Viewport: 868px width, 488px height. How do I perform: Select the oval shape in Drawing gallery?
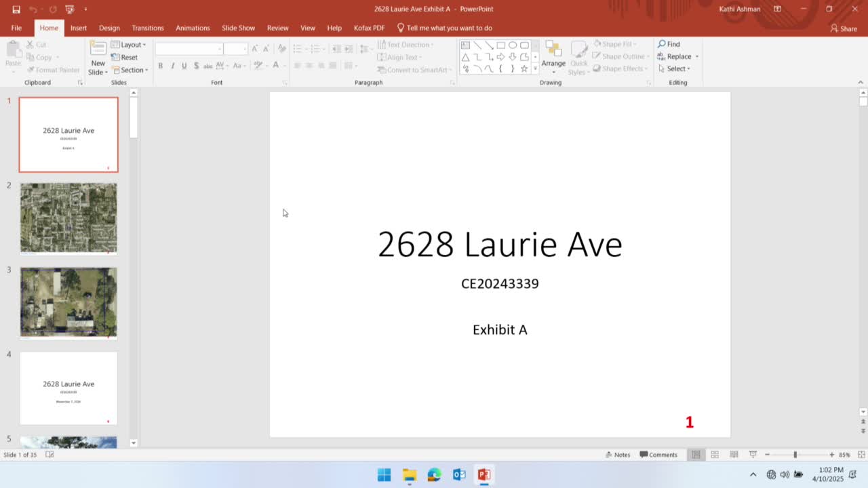pos(513,45)
